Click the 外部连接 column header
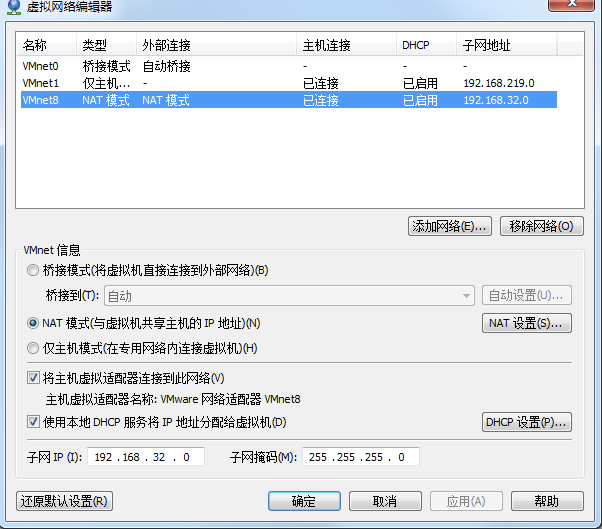This screenshot has height=529, width=602. pyautogui.click(x=217, y=45)
